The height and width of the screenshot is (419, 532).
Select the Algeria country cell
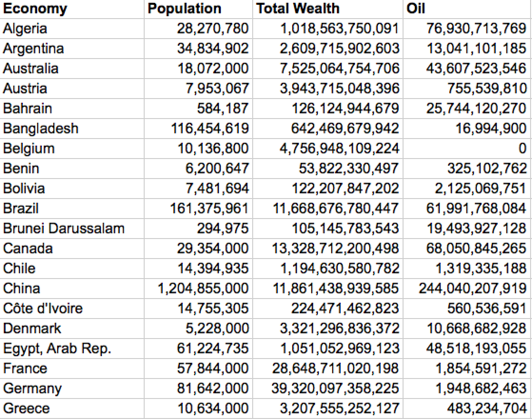(25, 29)
